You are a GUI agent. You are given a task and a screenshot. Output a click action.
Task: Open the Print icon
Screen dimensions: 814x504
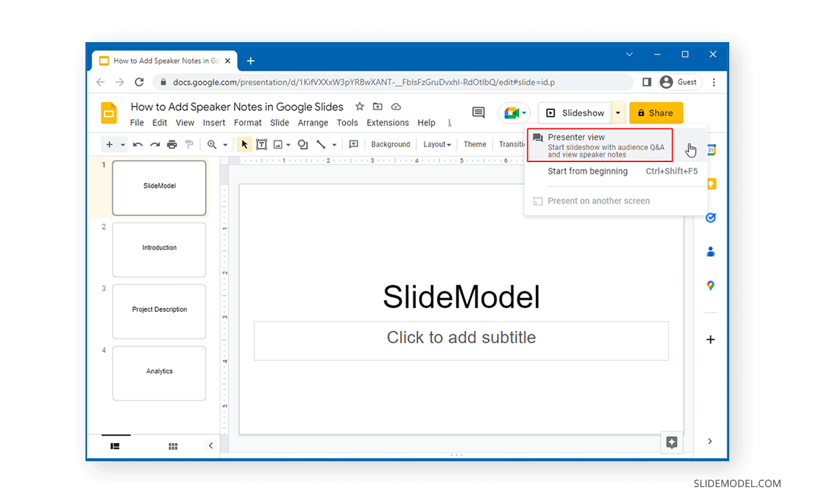click(172, 144)
